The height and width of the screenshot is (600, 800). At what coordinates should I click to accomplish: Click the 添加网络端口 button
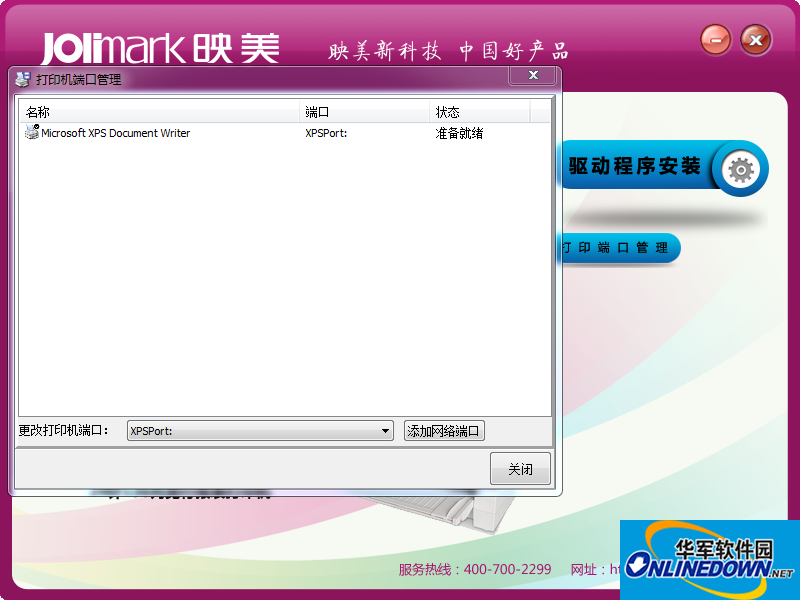[x=443, y=430]
